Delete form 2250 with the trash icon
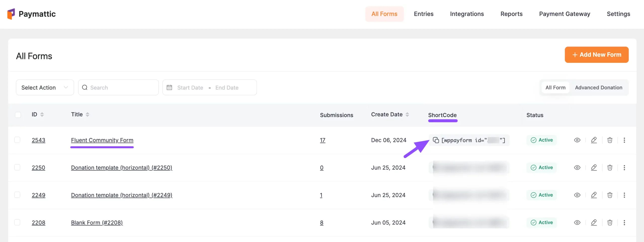Image resolution: width=644 pixels, height=242 pixels. [610, 168]
